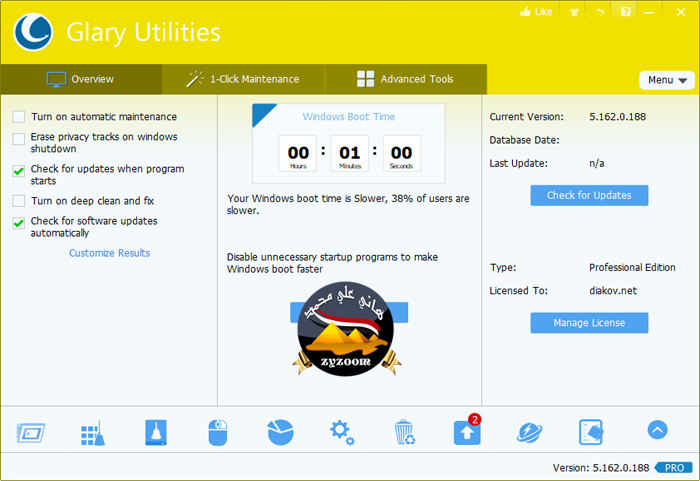The height and width of the screenshot is (481, 700).
Task: Enable Turn on deep clean and fix
Action: (19, 201)
